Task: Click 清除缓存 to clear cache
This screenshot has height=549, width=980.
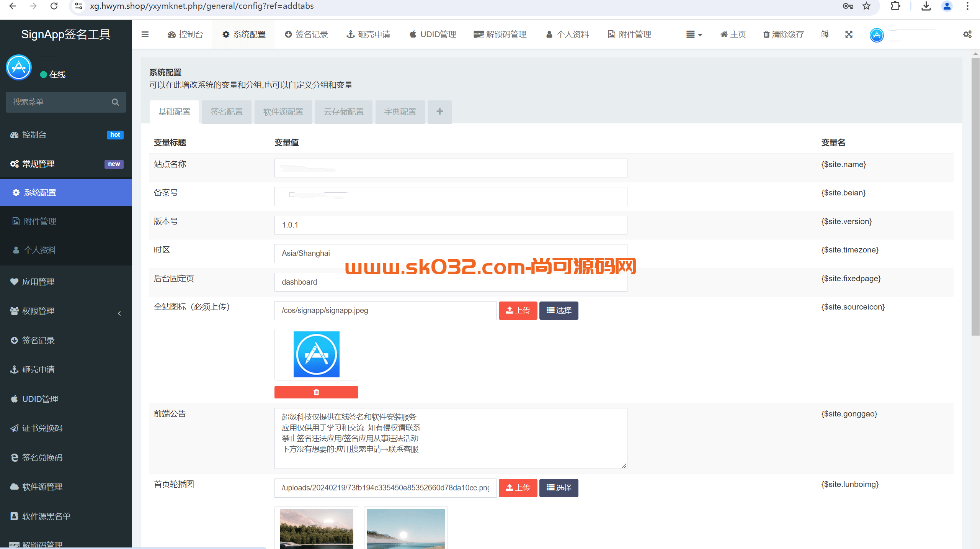Action: coord(784,34)
